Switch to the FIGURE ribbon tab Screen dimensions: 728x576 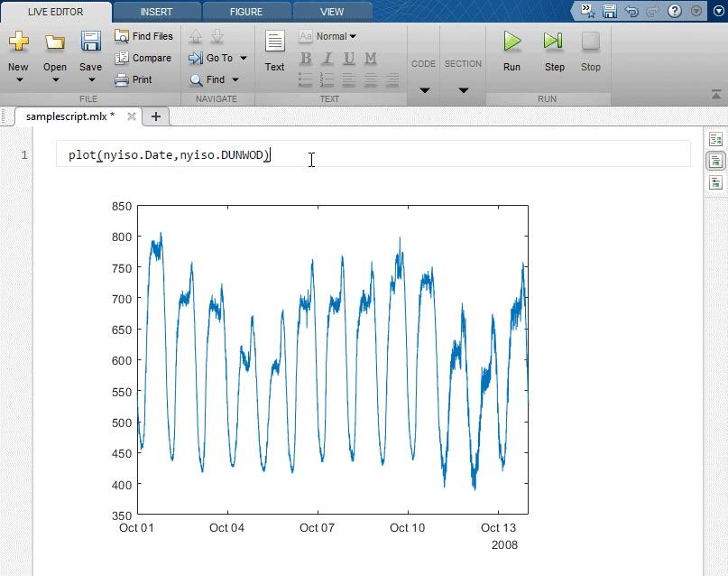click(x=246, y=12)
